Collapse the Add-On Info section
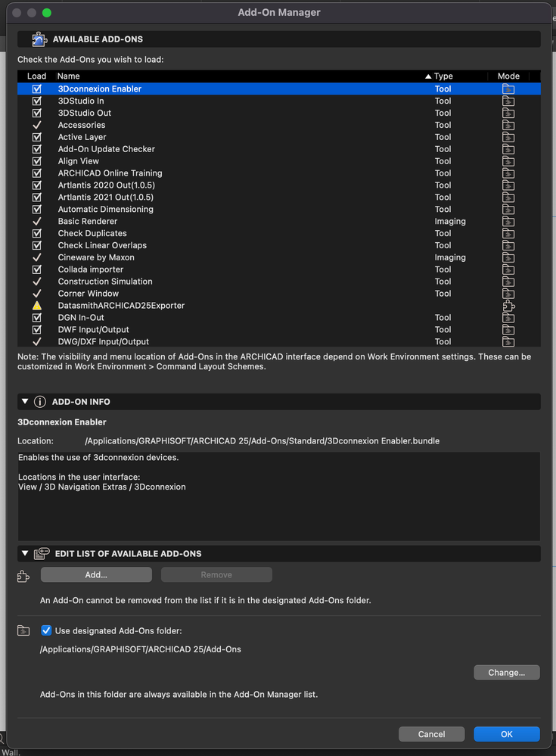This screenshot has width=556, height=756. [x=25, y=402]
